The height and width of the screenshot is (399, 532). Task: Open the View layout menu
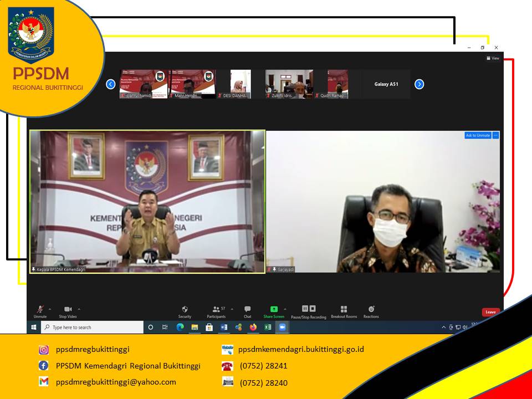coord(493,58)
